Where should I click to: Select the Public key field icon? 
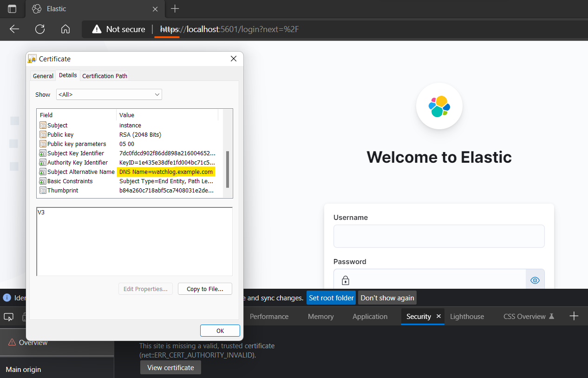(43, 134)
